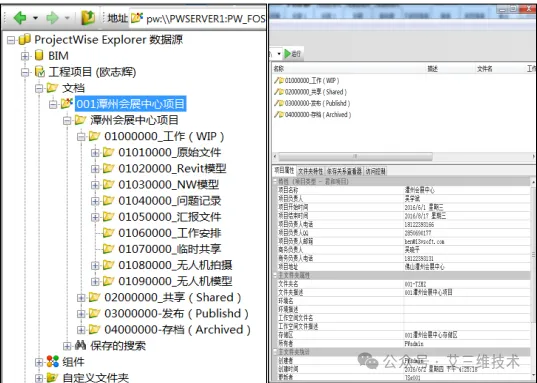Image resolution: width=537 pixels, height=383 pixels.
Task: Select 03000000-发布 (Publishd) in file list
Action: click(312, 103)
